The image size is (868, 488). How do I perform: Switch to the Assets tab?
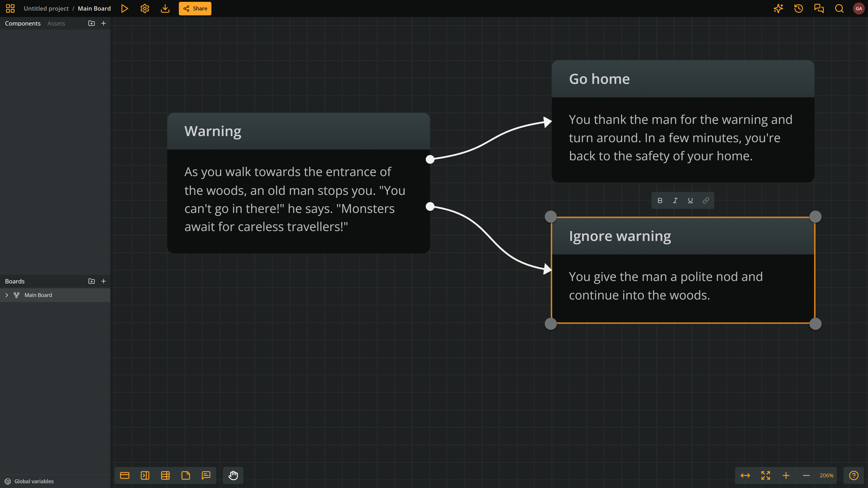[56, 23]
